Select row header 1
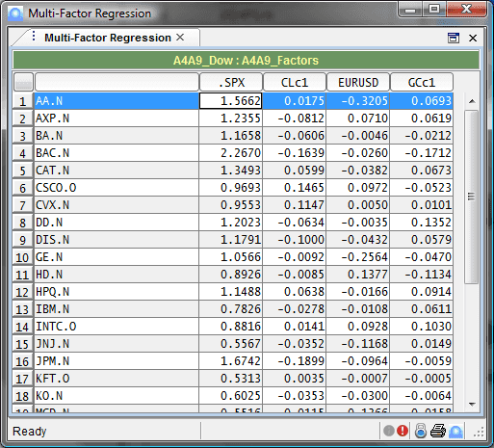 pos(22,101)
